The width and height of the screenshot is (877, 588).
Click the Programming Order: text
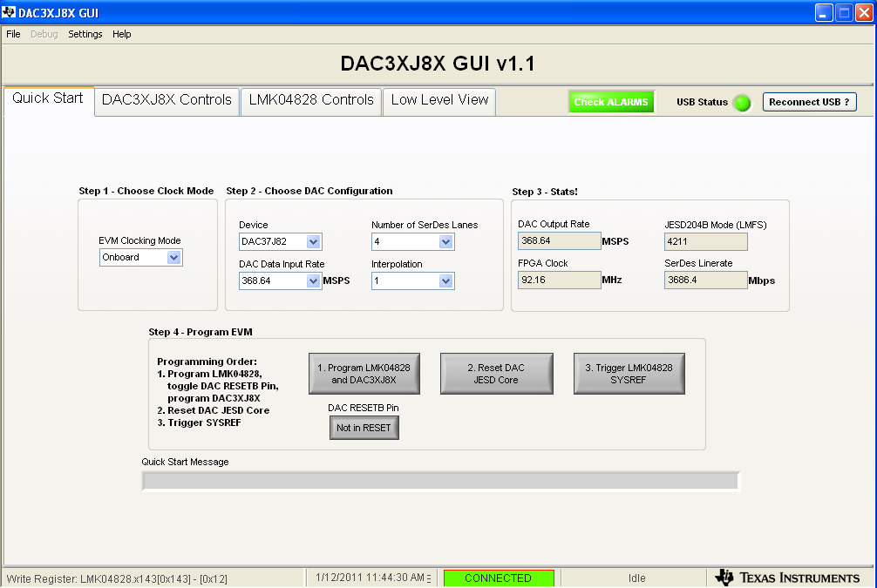(x=207, y=362)
